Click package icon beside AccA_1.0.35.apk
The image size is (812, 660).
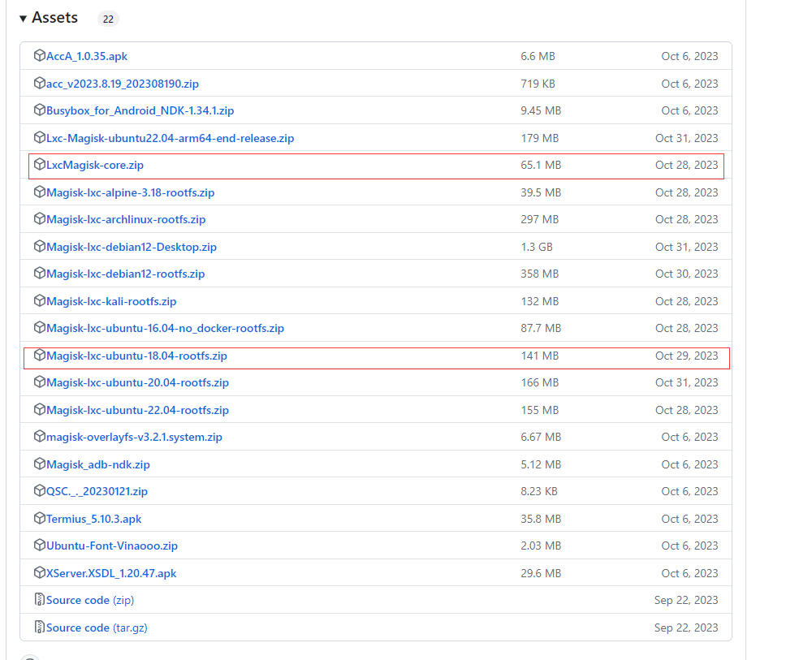click(39, 56)
